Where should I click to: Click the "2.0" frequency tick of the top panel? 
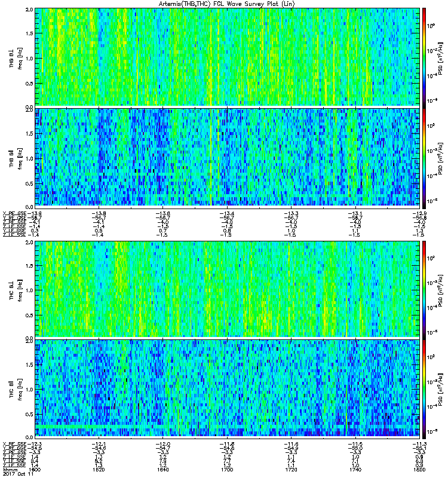29,10
